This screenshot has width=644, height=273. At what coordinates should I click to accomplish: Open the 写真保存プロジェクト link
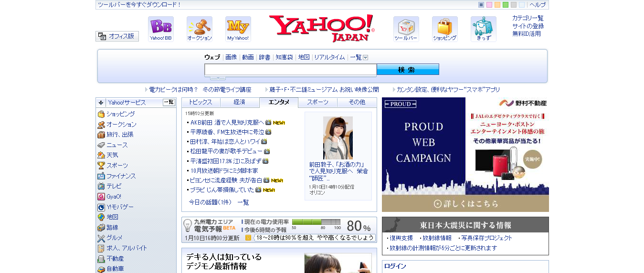point(486,238)
